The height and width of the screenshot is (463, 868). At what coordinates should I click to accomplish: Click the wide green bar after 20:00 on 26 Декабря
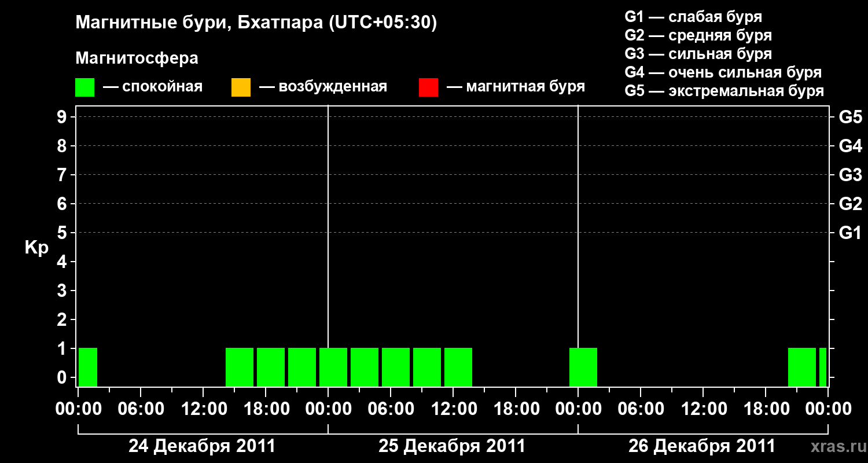click(802, 367)
